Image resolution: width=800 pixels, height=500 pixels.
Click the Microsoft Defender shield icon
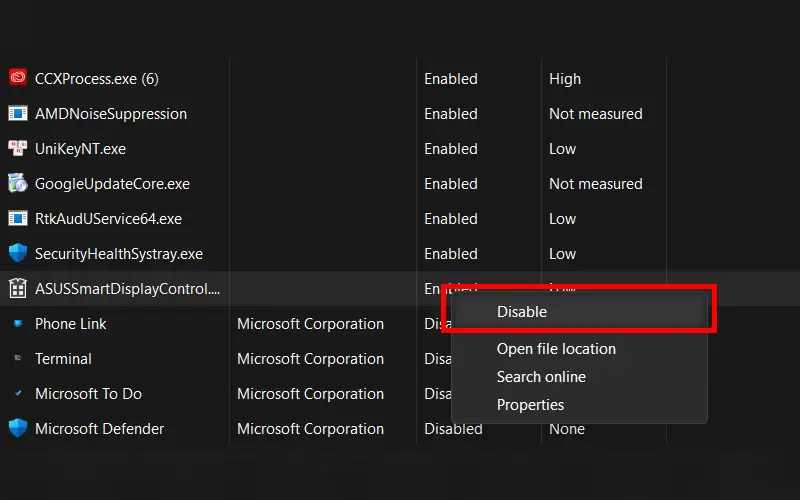click(x=18, y=428)
